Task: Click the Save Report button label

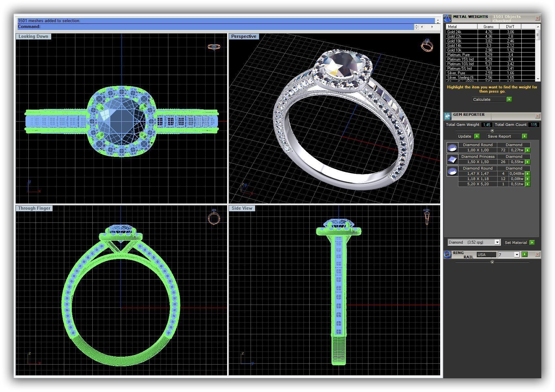Action: pos(504,136)
